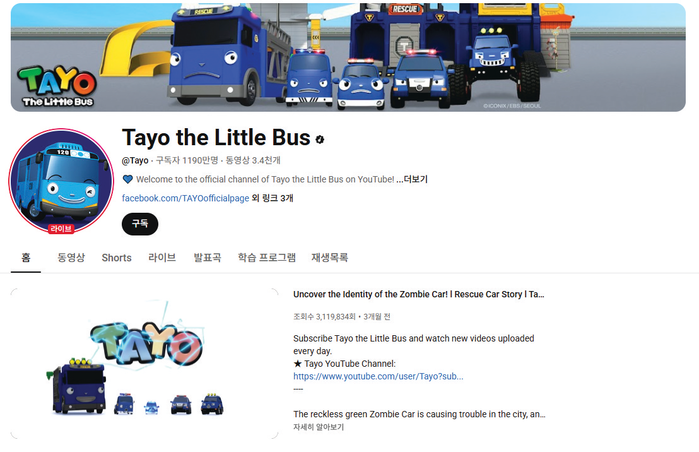Click the Tayo channel avatar with live ring
This screenshot has height=452, width=699.
(61, 181)
